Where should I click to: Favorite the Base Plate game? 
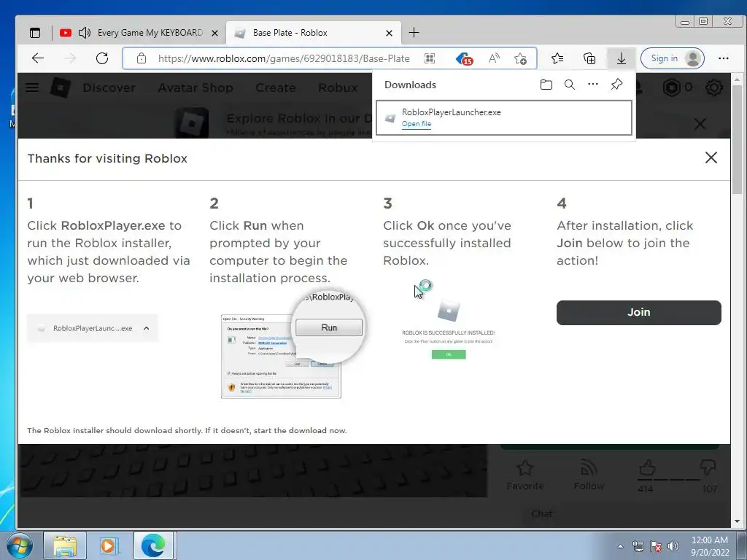(x=525, y=475)
